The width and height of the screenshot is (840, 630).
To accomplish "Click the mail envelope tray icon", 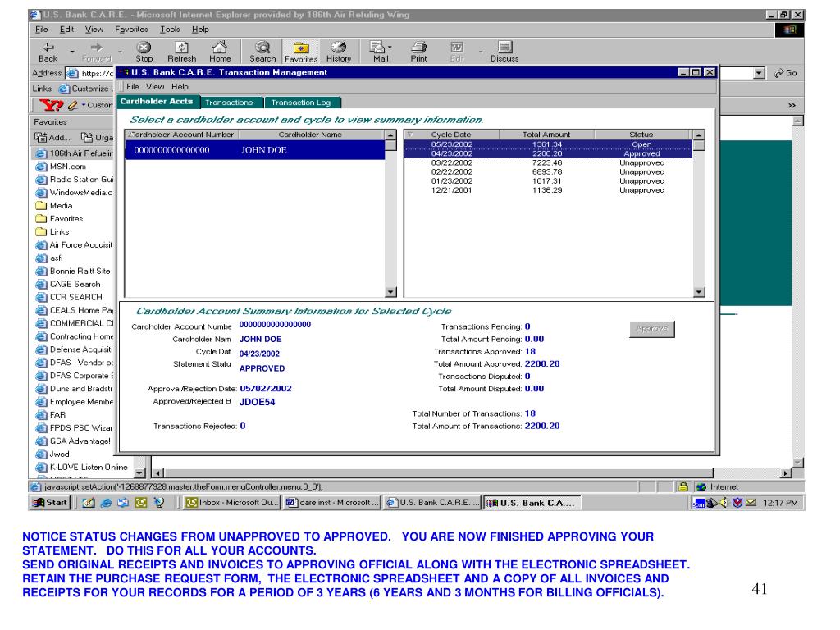I will click(751, 503).
